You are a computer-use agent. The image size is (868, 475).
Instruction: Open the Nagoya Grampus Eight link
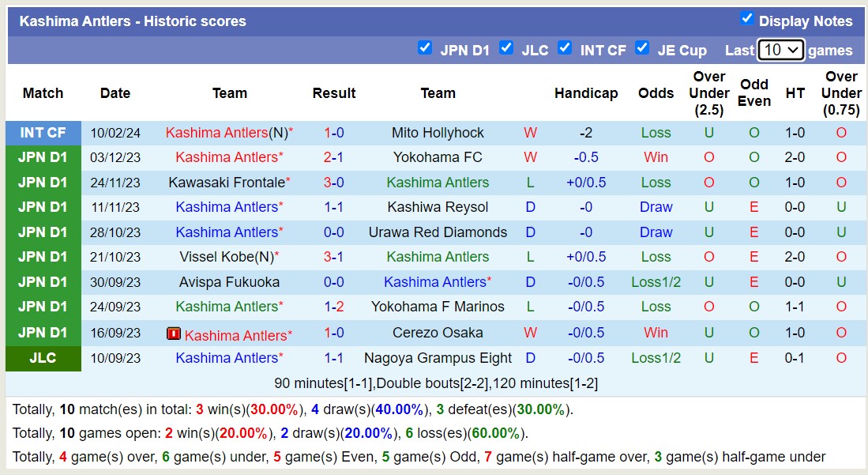coord(438,358)
